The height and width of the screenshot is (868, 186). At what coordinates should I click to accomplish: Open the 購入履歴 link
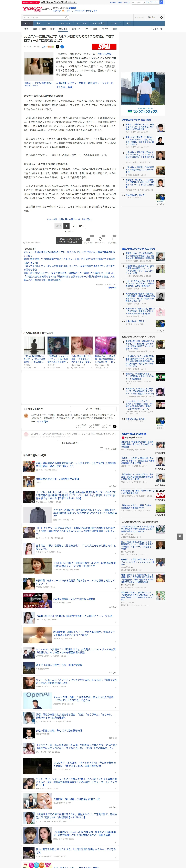[152, 18]
